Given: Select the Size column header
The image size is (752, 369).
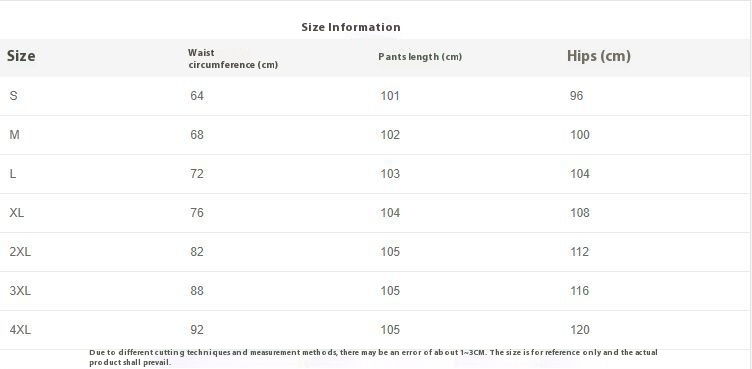Looking at the screenshot, I should pos(21,56).
